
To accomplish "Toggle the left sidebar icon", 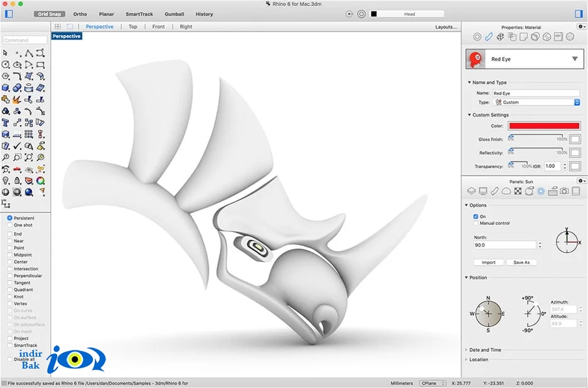I will [9, 14].
